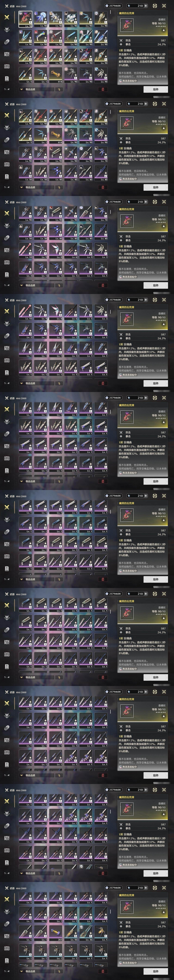The height and width of the screenshot is (980, 174).
Task: Select the crossed-swords weapons category in the topmost sidebar
Action: click(x=7, y=17)
